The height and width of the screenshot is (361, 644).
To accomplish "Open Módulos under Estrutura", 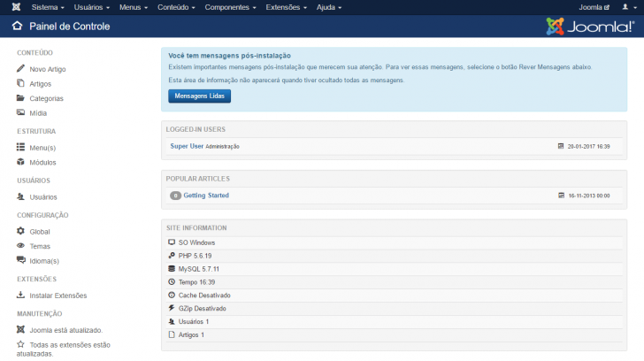I will pos(42,162).
